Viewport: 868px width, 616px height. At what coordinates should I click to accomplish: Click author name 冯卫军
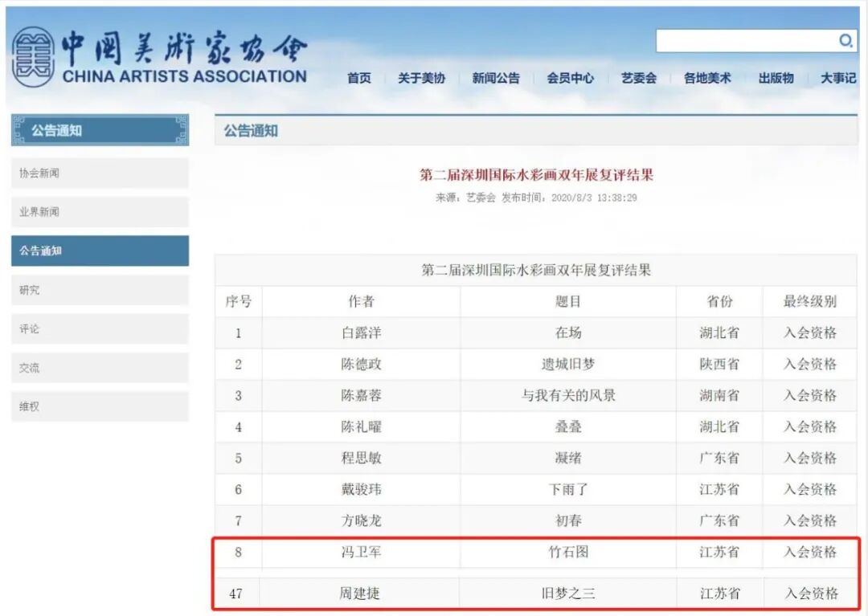(361, 552)
